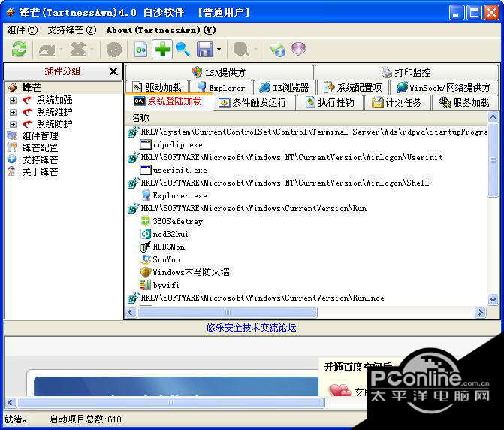Screen dimensions: 504x430
Task: Click the grayed-out curved-arrow toolbar icon
Action: coord(47,50)
